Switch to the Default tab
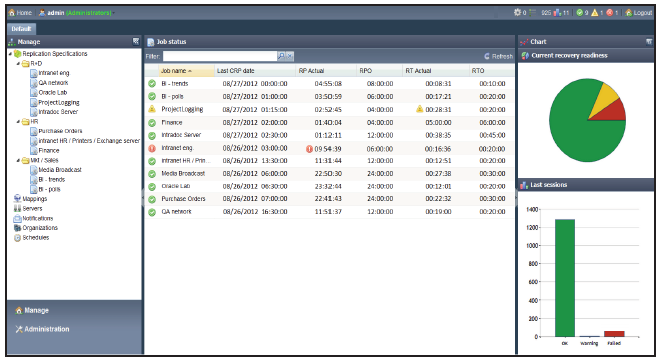Viewport: 660px width, 362px height. coord(21,29)
